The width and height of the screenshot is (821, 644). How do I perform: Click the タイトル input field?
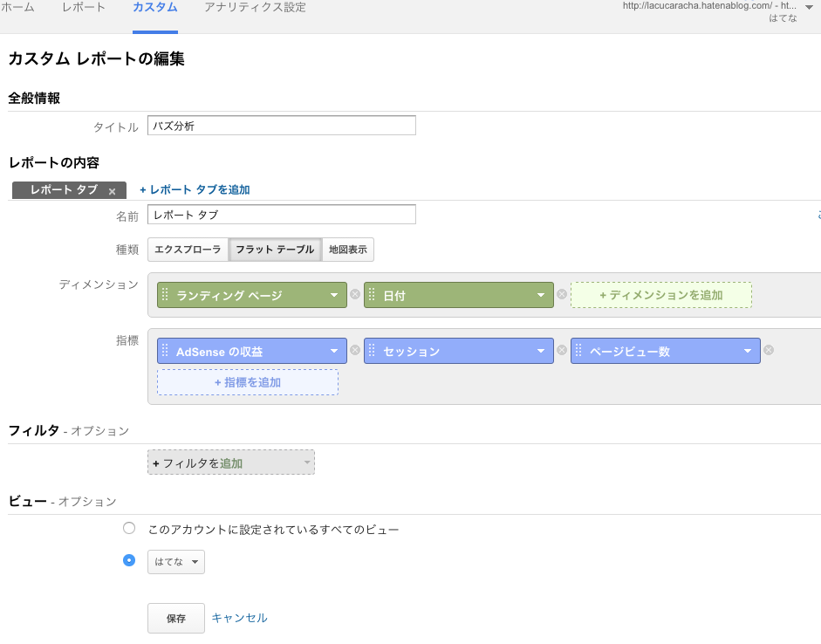pos(282,126)
